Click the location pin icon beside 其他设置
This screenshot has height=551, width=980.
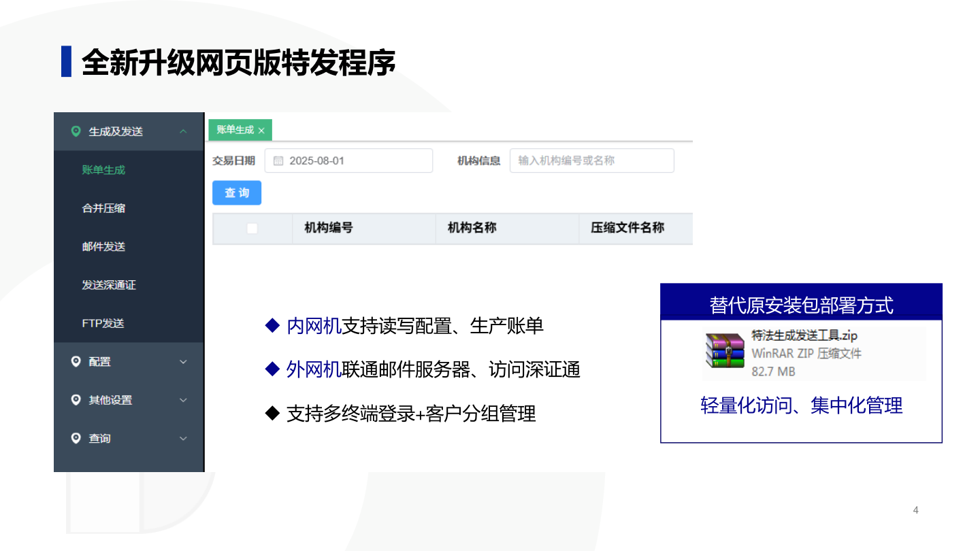click(76, 400)
